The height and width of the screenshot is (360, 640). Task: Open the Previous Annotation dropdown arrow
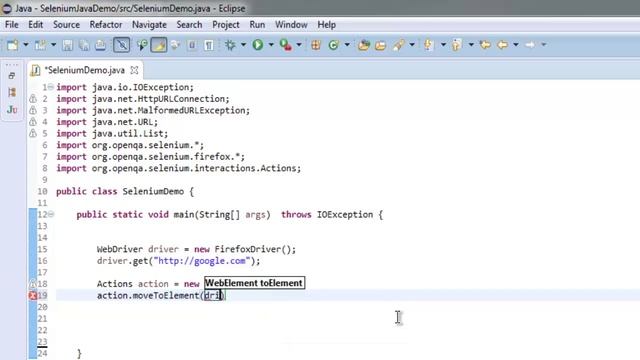pyautogui.click(x=471, y=45)
